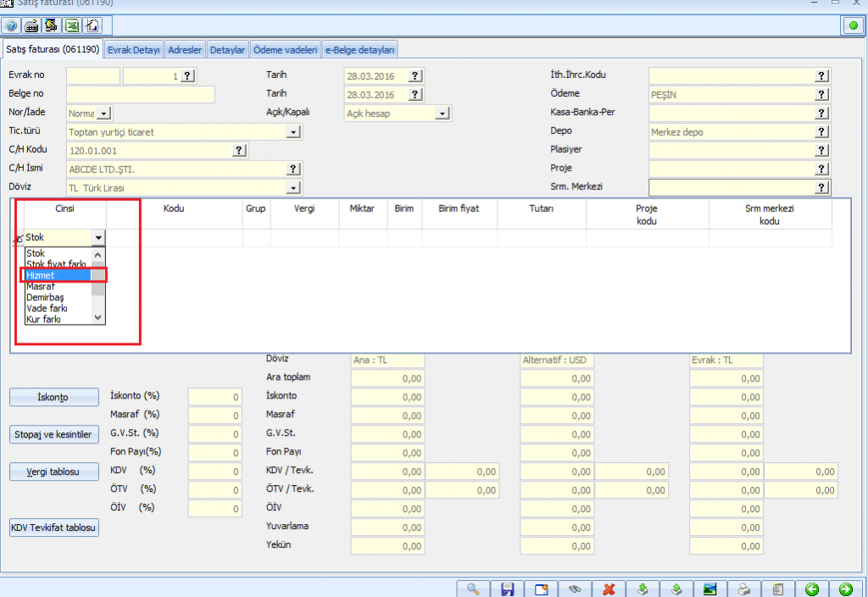Open the Açık/Kapalı dropdown arrow
Image resolution: width=868 pixels, height=597 pixels.
442,114
